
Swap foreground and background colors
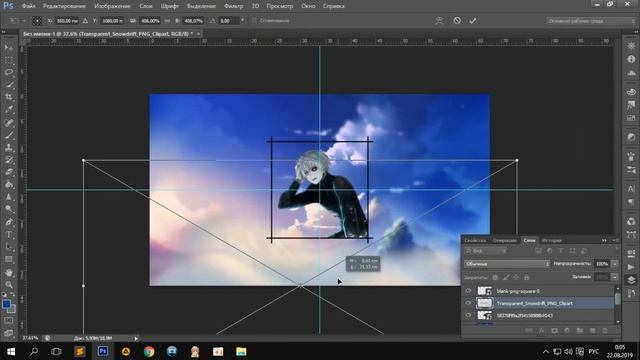(13, 295)
